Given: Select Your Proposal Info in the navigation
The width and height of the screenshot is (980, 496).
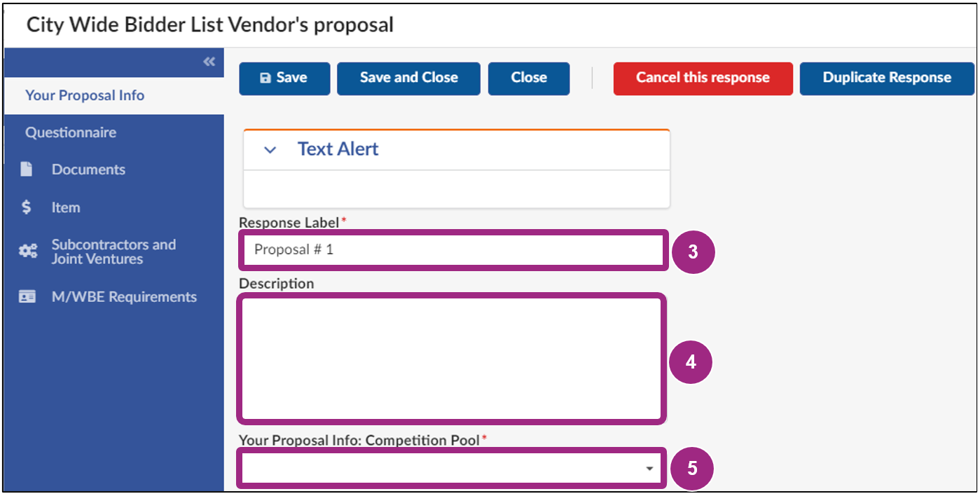Looking at the screenshot, I should (85, 95).
